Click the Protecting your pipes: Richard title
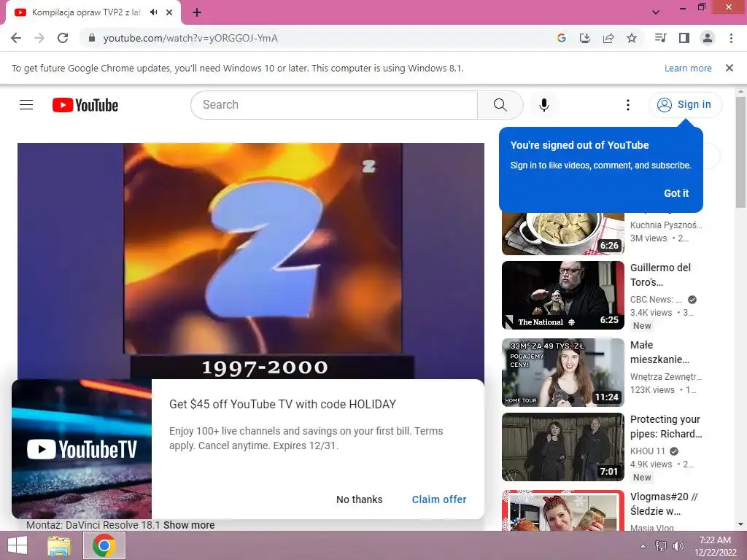Screen dimensions: 747x560 tap(666, 427)
